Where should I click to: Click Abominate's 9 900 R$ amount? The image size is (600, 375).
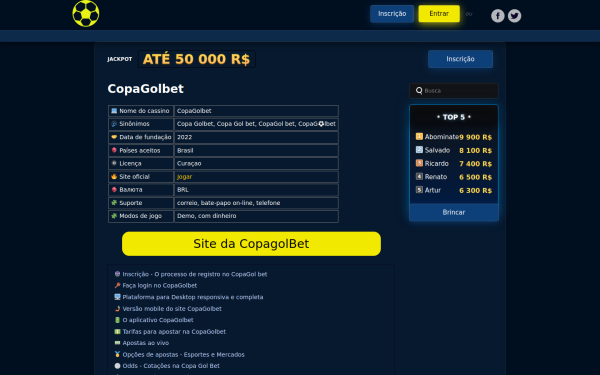pos(475,137)
